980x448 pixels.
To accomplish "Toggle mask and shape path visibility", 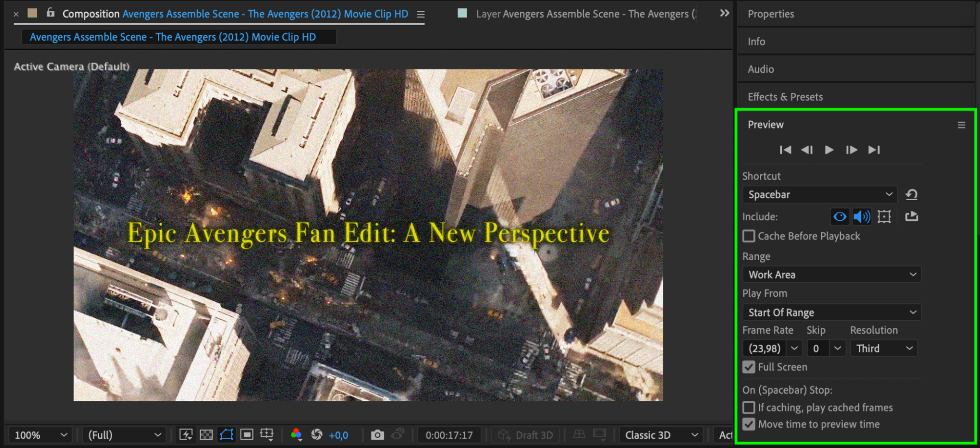I will [x=226, y=434].
